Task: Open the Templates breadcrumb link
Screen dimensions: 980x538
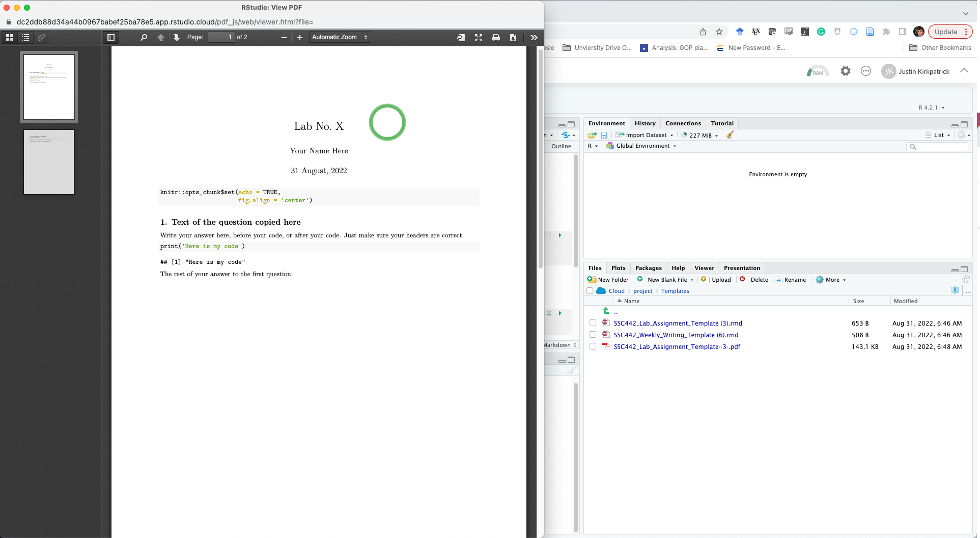Action: (x=675, y=291)
